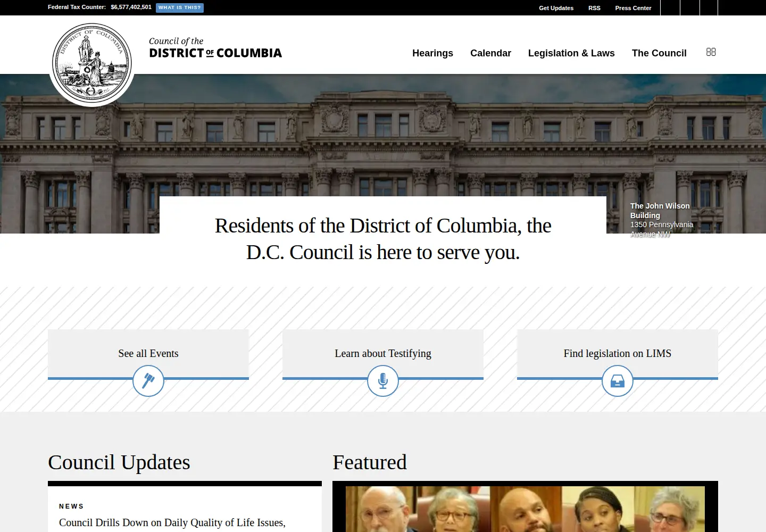
Task: Click the microphone icon under Learn about Testifying
Action: pyautogui.click(x=383, y=381)
